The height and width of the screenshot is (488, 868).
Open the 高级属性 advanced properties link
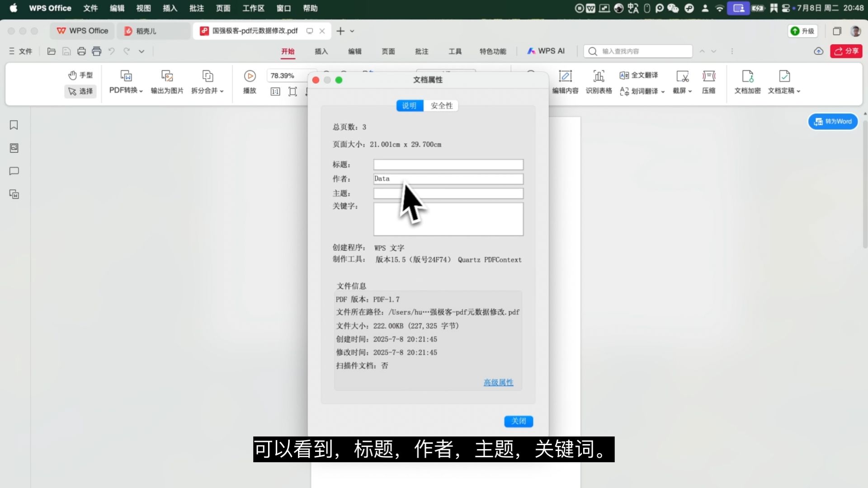[x=498, y=383]
